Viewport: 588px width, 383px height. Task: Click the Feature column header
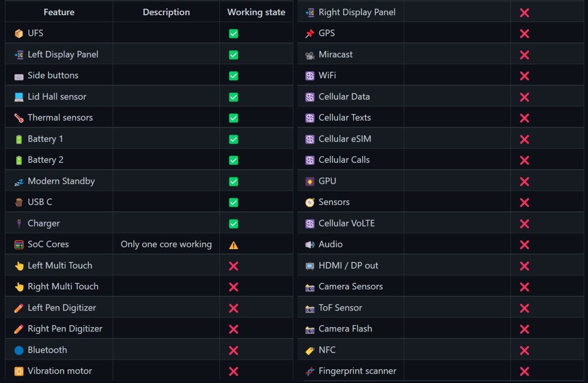click(59, 12)
